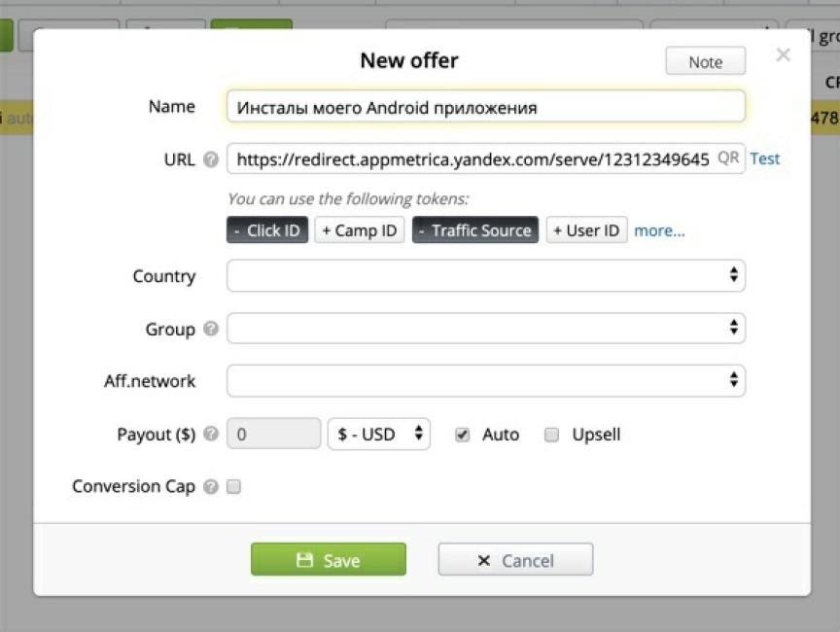This screenshot has height=632, width=840.
Task: Open the Country dropdown
Action: [x=486, y=276]
